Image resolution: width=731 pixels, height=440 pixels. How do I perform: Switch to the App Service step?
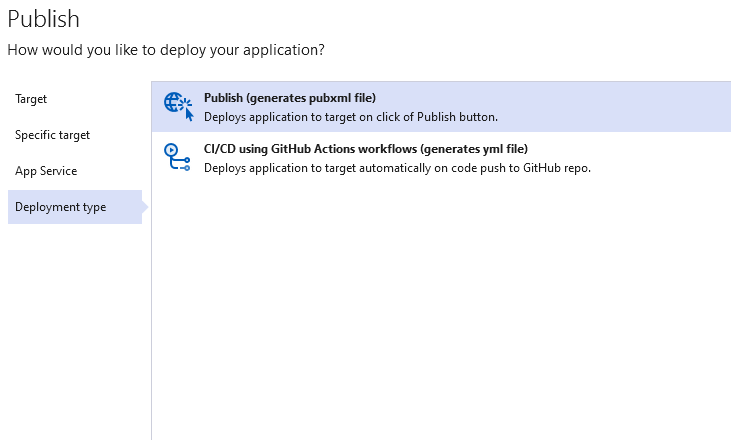[x=46, y=171]
